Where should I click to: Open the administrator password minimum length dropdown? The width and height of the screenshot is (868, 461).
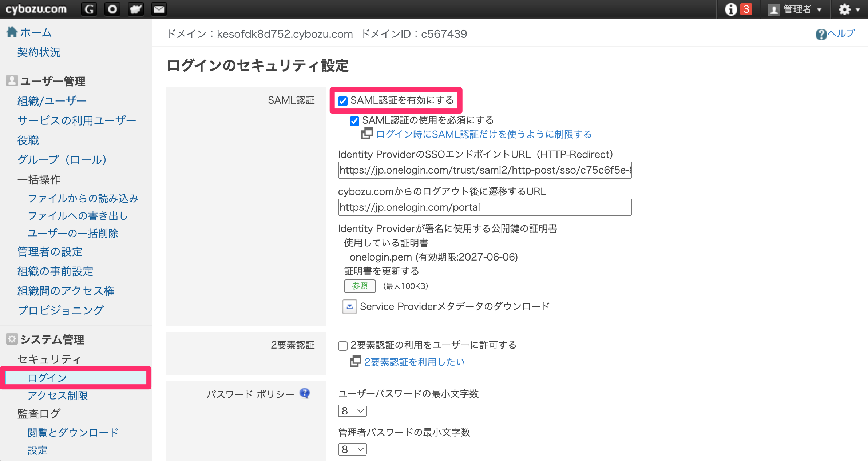352,449
